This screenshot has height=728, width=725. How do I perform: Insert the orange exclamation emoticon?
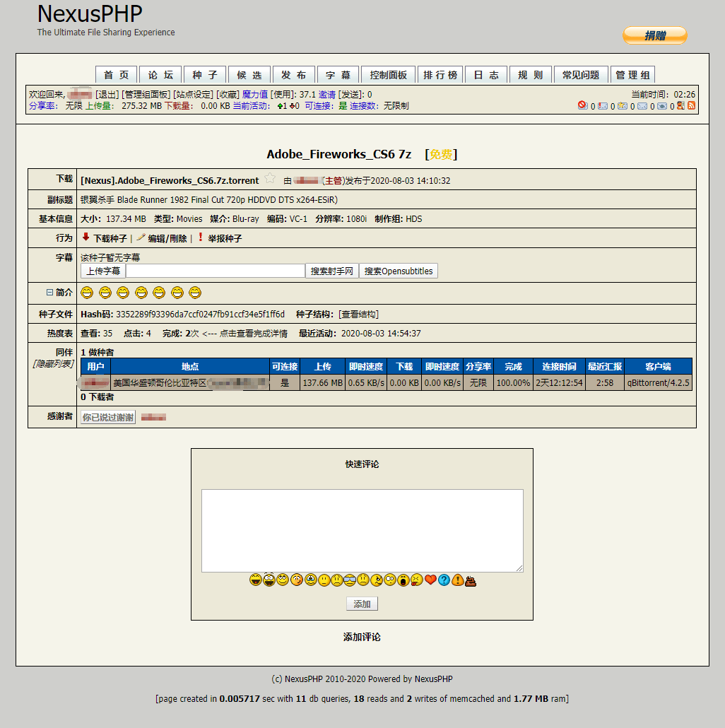(x=458, y=580)
